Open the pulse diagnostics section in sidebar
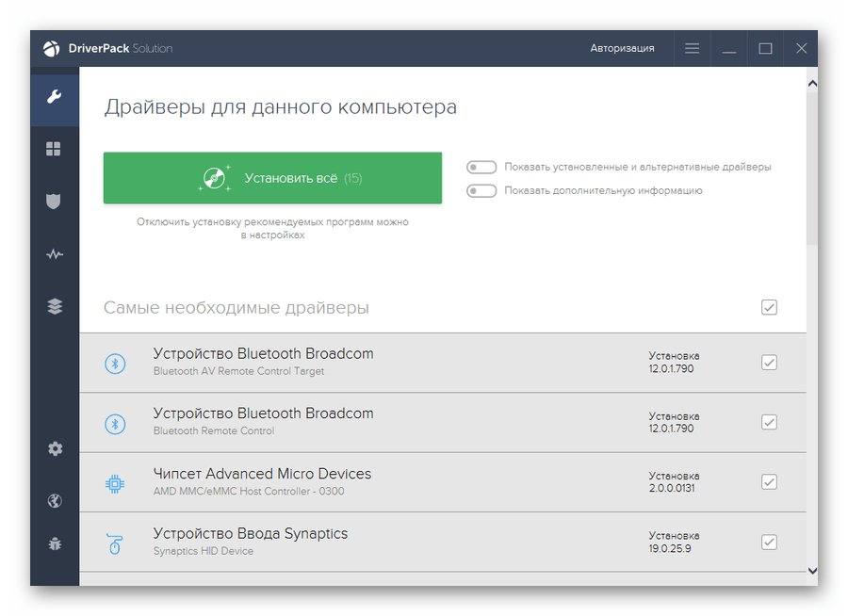 coord(55,253)
